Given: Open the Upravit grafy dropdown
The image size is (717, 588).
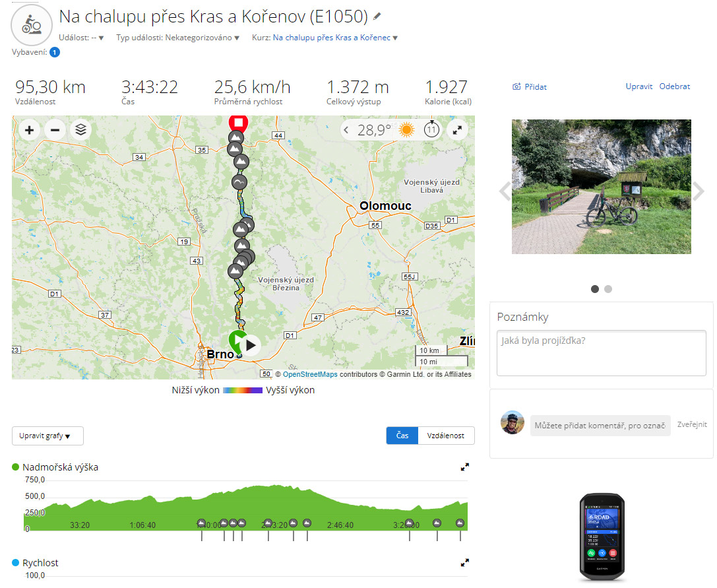Looking at the screenshot, I should [x=47, y=436].
